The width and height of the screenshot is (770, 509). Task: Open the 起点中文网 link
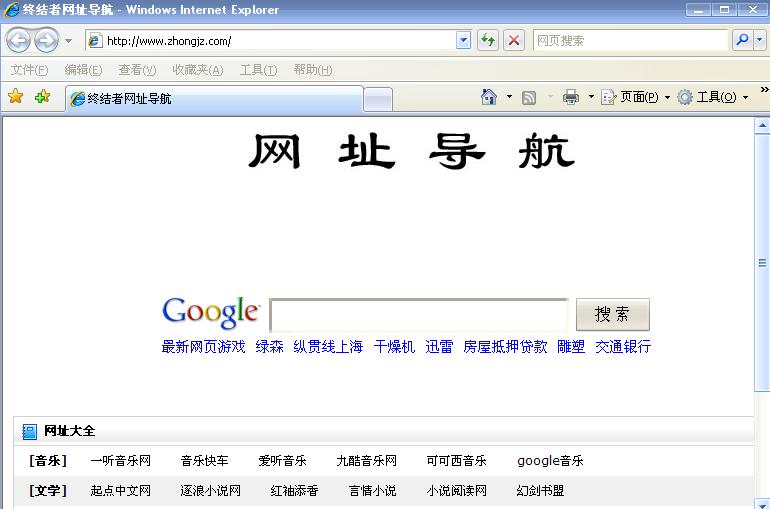(121, 491)
